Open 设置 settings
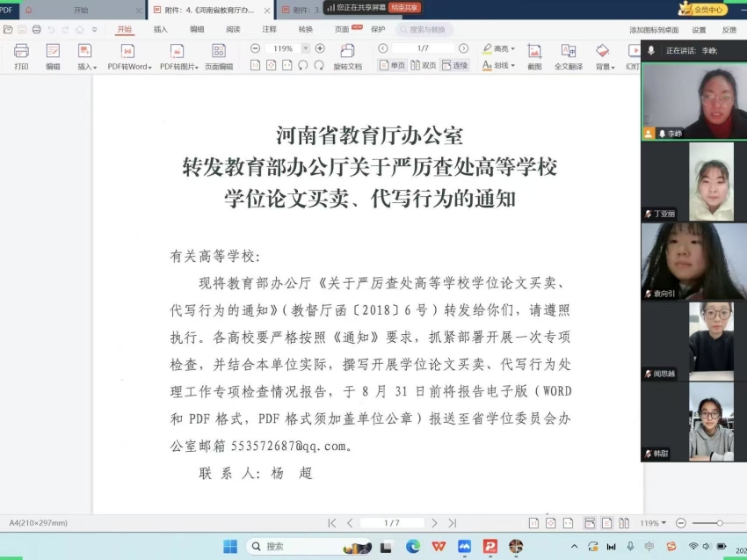 tap(699, 30)
